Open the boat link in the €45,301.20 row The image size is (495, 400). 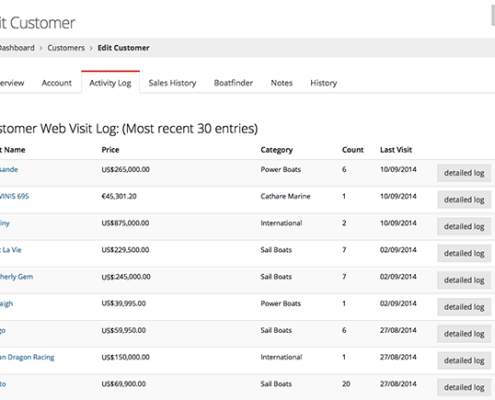(14, 196)
